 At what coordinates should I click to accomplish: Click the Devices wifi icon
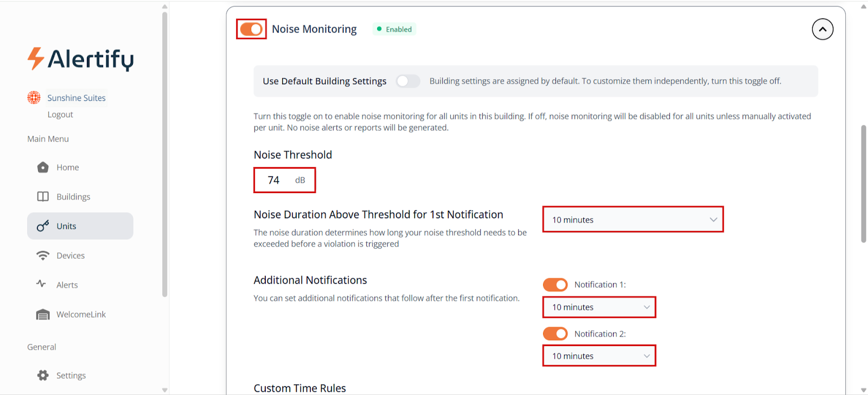(x=43, y=256)
